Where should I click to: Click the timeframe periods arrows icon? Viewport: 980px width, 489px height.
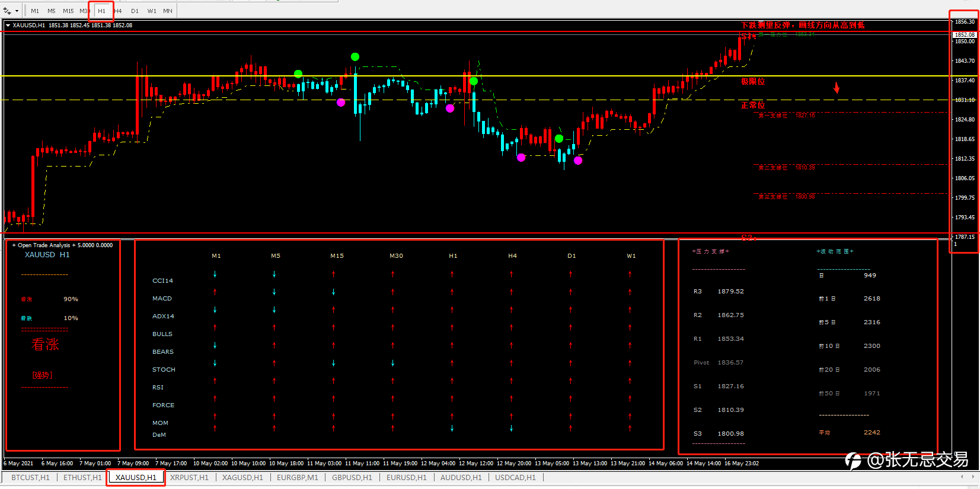coord(7,11)
